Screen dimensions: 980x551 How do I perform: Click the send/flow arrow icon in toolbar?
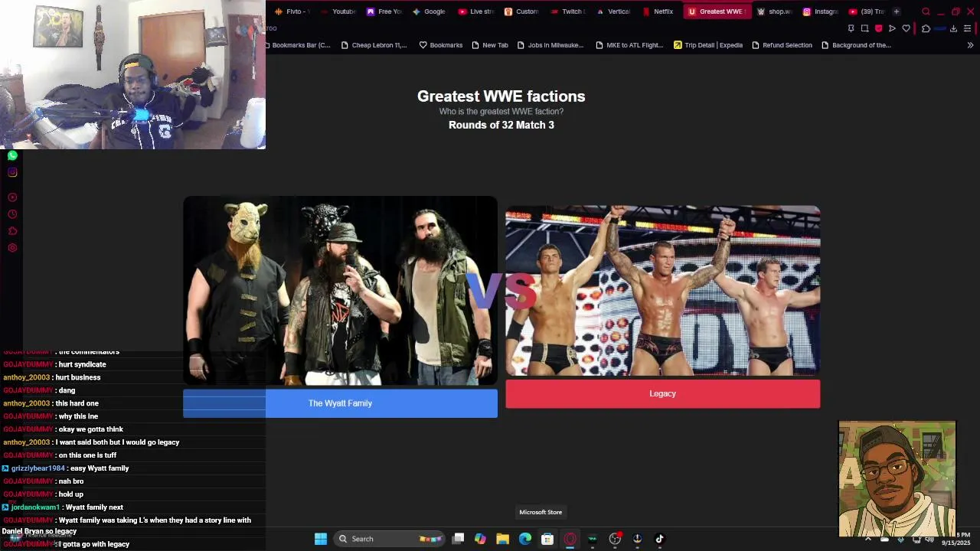tap(892, 28)
